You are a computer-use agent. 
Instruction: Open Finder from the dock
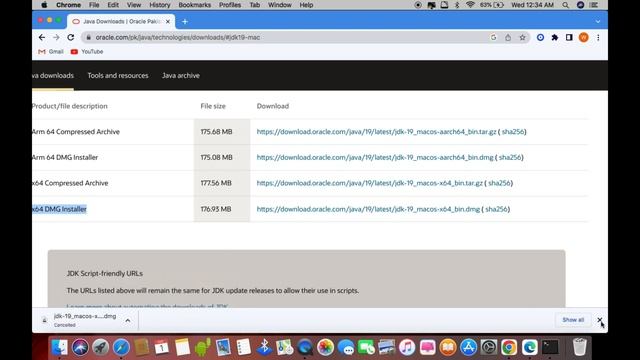point(60,347)
